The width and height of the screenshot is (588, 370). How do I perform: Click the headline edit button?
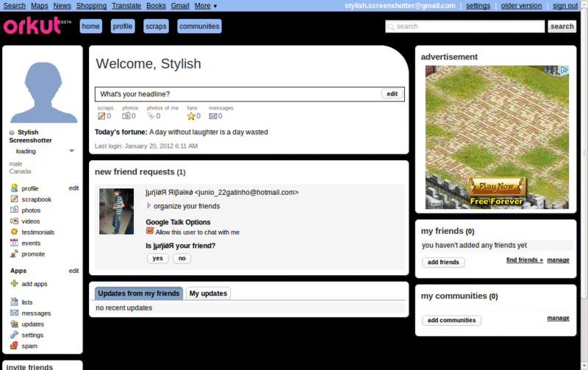pyautogui.click(x=392, y=94)
